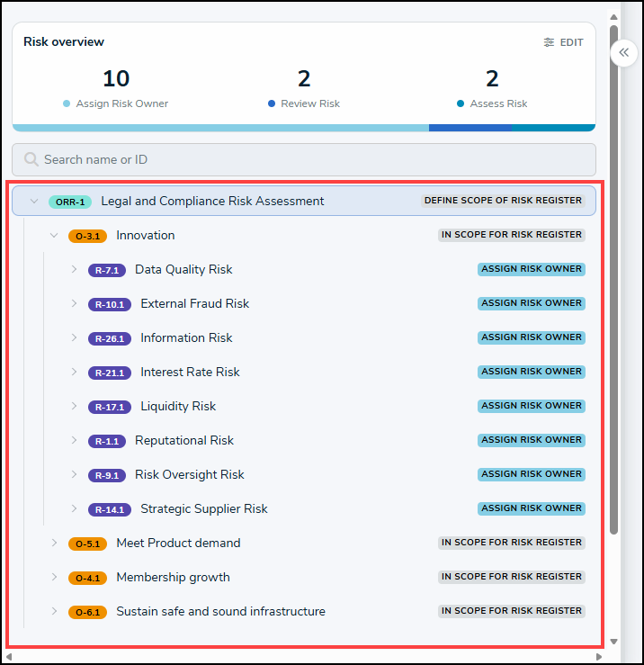Image resolution: width=644 pixels, height=665 pixels.
Task: Open the External Fraud Risk item
Action: (194, 303)
